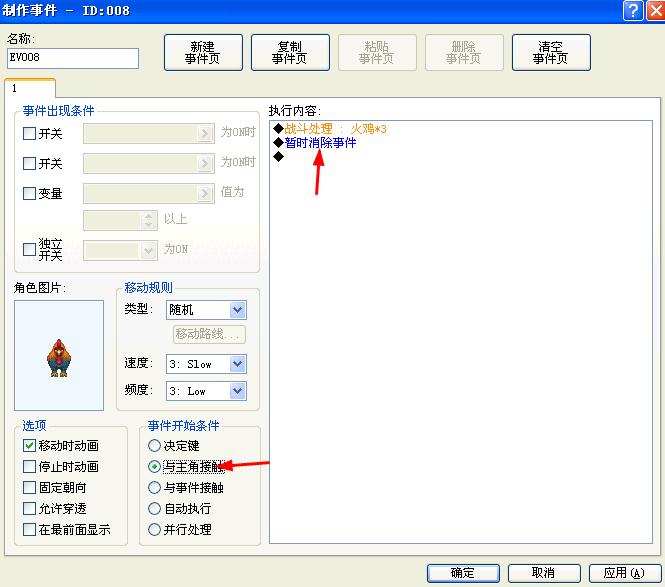Click the 应用(A) button
This screenshot has width=665, height=587.
[625, 573]
